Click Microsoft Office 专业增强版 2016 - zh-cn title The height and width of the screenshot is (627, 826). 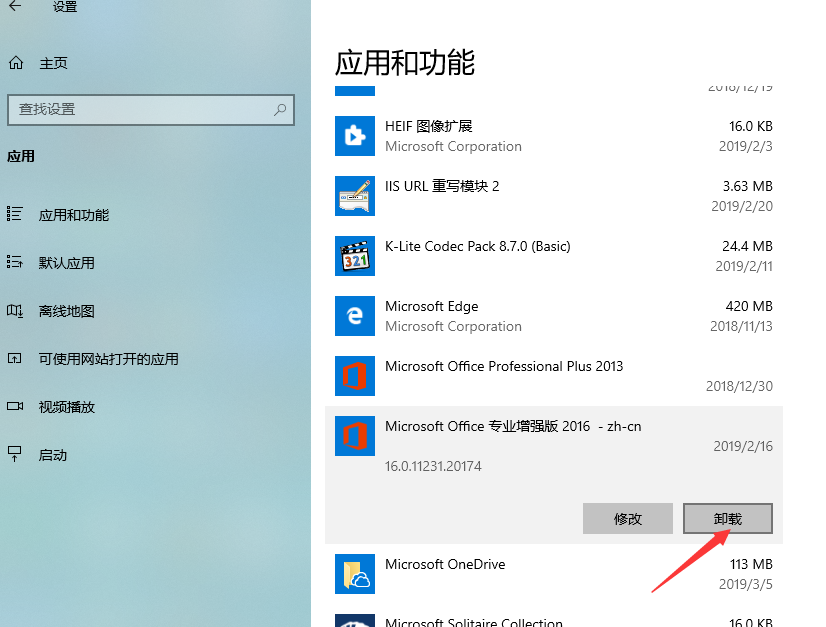(x=513, y=427)
